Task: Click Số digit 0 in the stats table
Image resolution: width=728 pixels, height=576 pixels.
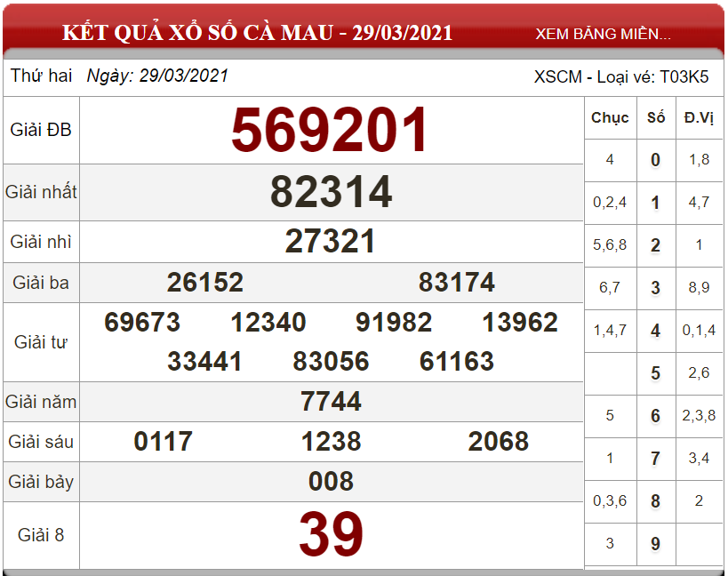Action: [656, 160]
